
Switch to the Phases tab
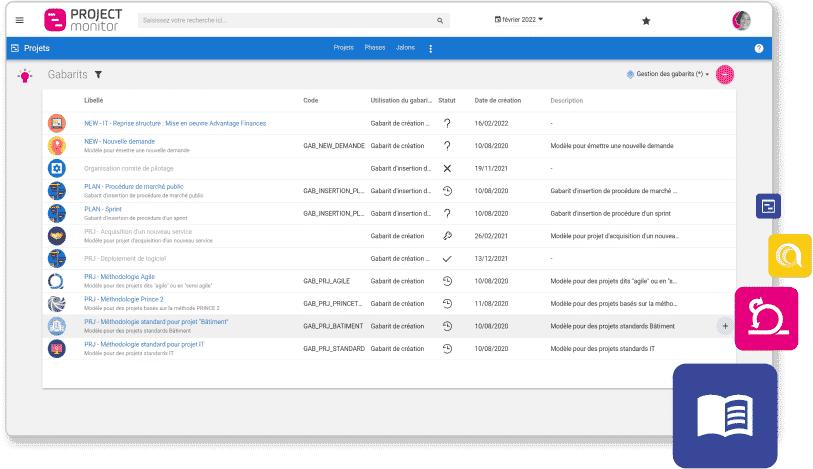(x=374, y=48)
